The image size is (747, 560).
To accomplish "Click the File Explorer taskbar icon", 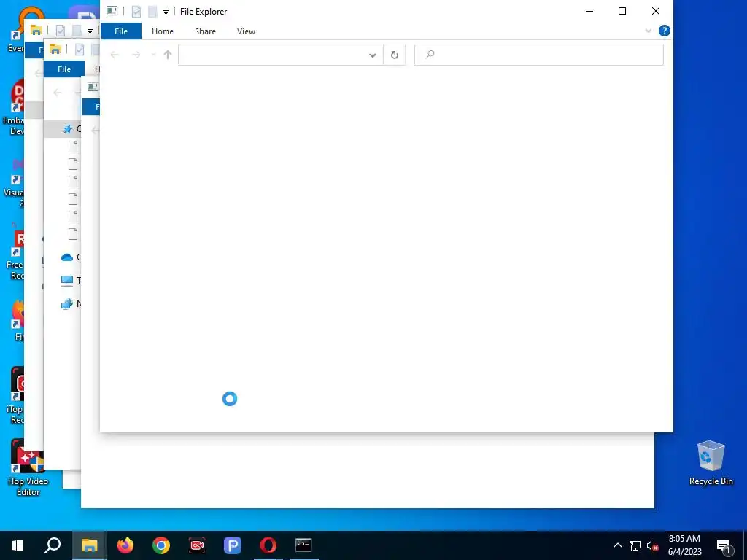I will [x=89, y=545].
